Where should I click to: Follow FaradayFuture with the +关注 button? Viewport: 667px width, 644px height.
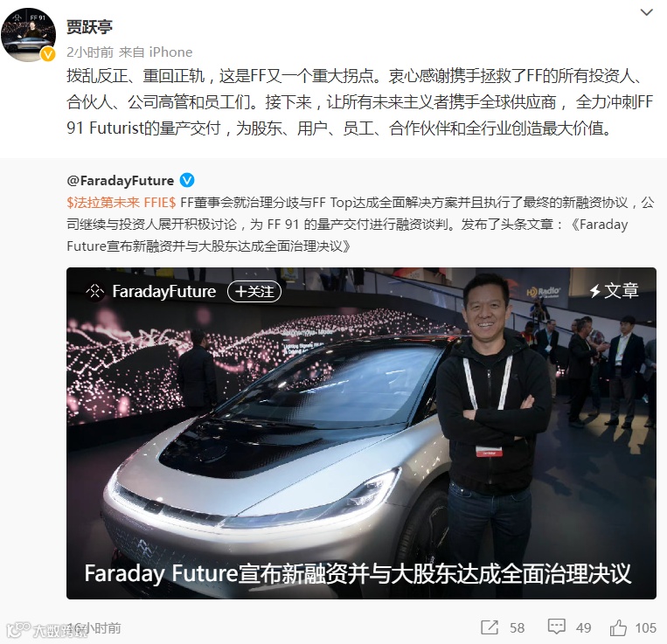(x=254, y=292)
